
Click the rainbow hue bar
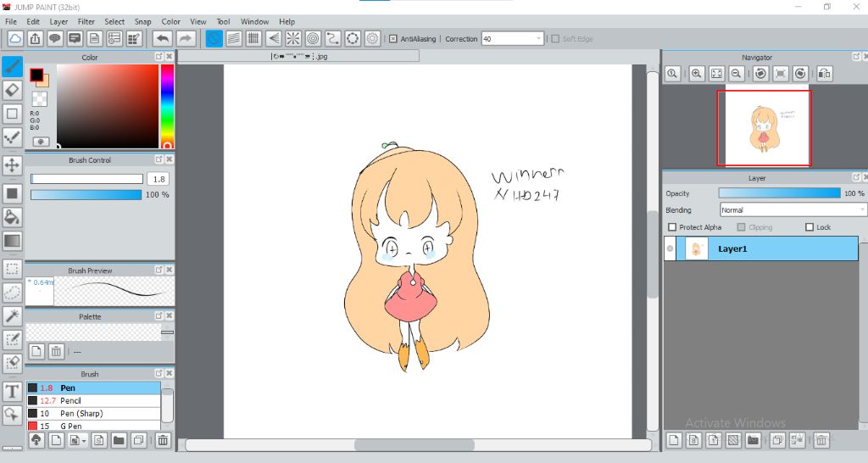167,106
